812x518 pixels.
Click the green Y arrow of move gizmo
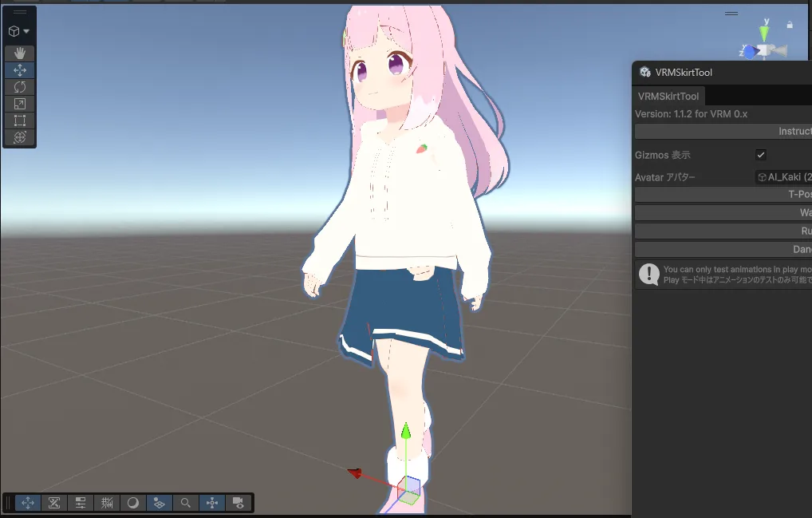tap(406, 431)
